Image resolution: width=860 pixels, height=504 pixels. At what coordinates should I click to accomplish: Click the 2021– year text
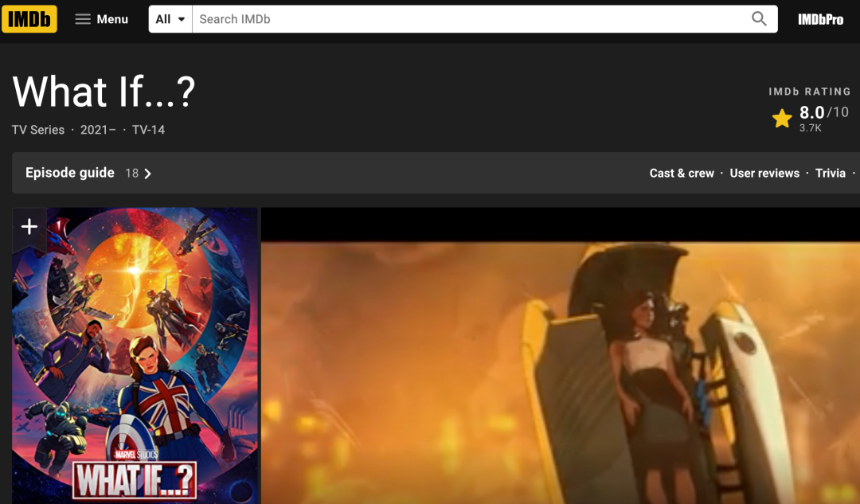pyautogui.click(x=98, y=130)
